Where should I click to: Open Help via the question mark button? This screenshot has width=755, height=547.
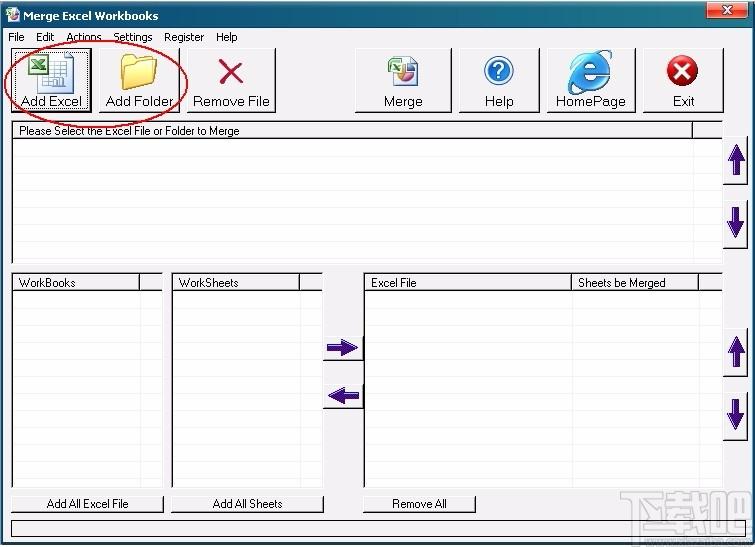499,80
